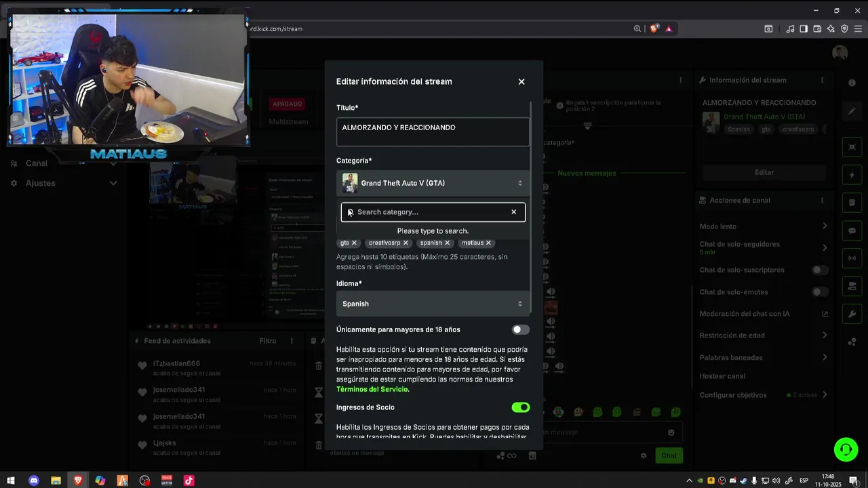This screenshot has width=868, height=488.
Task: Select the Grand Theft Auto V (GTA) category link
Action: (x=764, y=117)
